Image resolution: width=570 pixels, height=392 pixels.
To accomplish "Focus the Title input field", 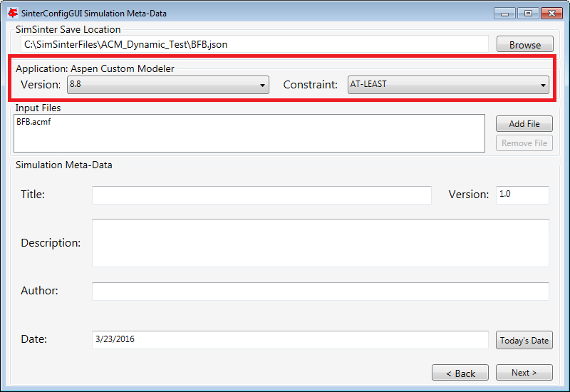I will (261, 195).
